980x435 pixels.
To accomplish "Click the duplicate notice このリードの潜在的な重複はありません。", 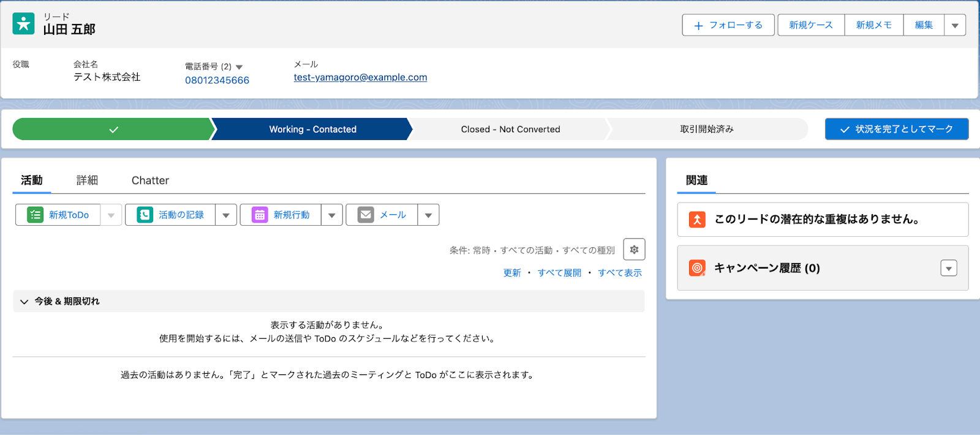I will (817, 219).
